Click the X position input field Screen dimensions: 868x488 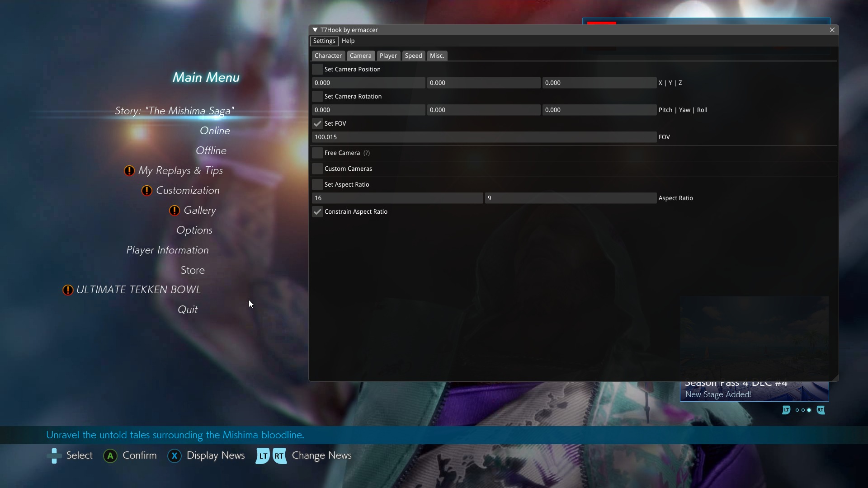click(368, 82)
